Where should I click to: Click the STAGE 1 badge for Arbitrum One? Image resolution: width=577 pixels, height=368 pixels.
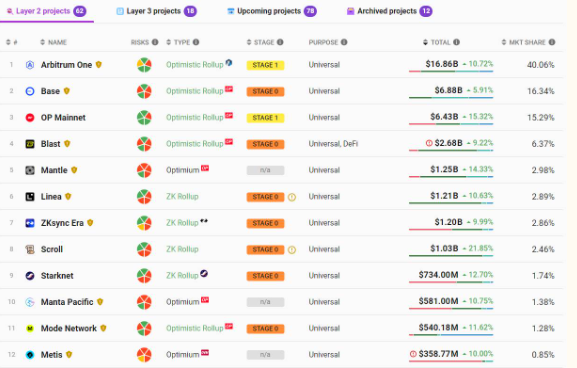point(265,65)
